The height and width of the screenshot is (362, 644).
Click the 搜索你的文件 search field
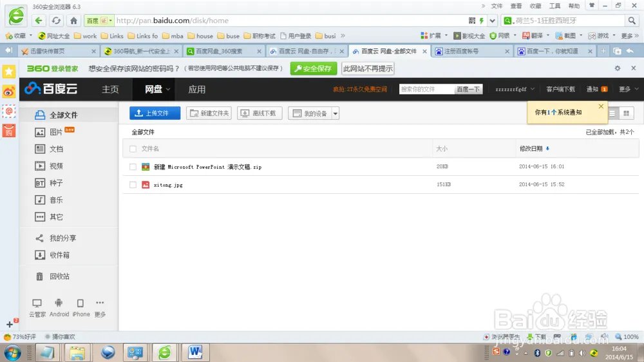426,90
